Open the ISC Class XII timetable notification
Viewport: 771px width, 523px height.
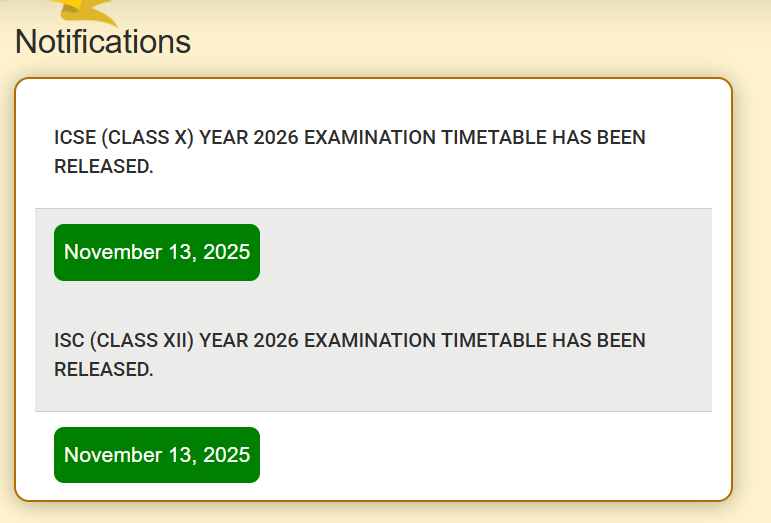(x=350, y=354)
